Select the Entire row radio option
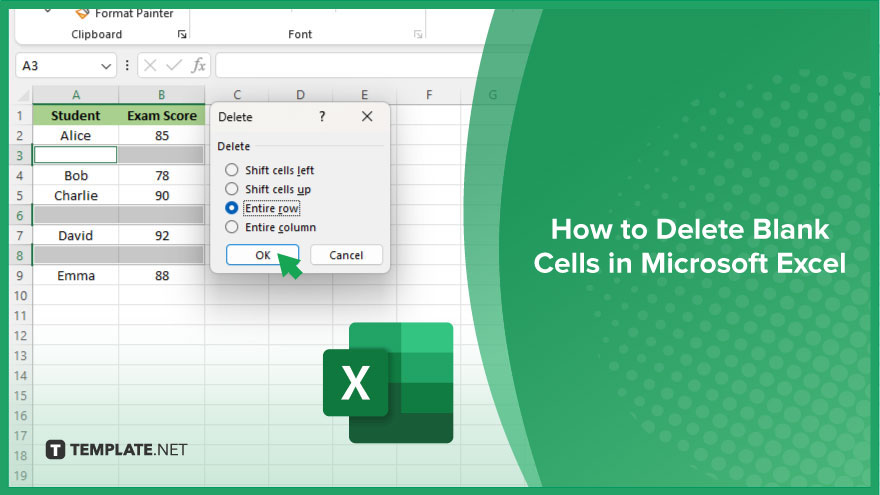 coord(231,208)
